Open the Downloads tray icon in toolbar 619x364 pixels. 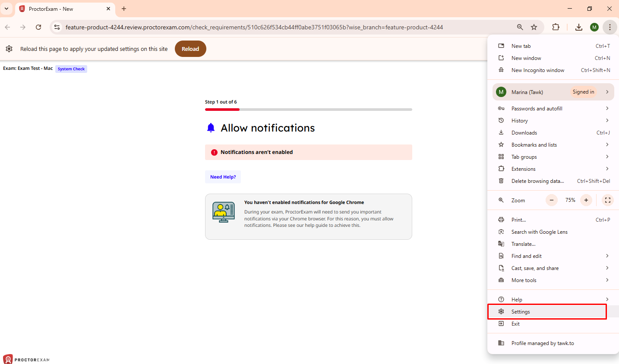579,27
